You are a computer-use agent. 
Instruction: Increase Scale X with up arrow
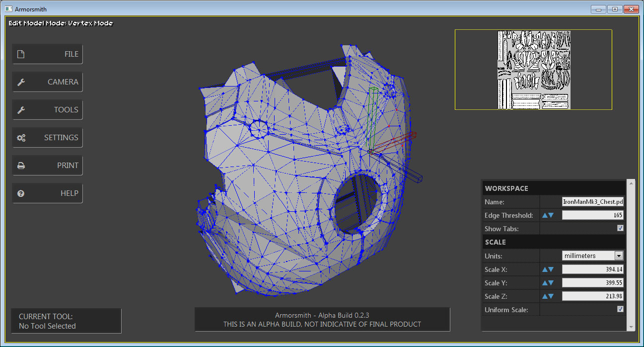coord(545,269)
